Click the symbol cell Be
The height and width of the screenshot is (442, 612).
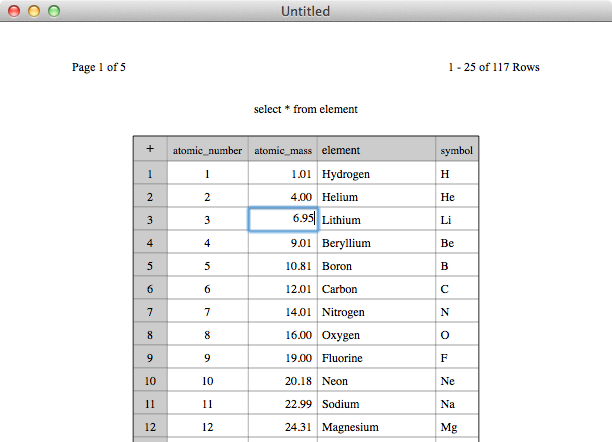point(457,242)
